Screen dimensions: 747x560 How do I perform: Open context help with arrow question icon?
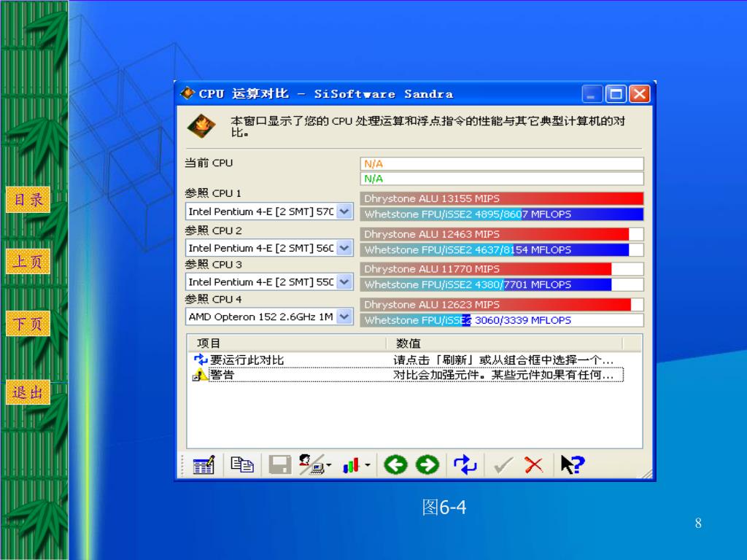[572, 464]
